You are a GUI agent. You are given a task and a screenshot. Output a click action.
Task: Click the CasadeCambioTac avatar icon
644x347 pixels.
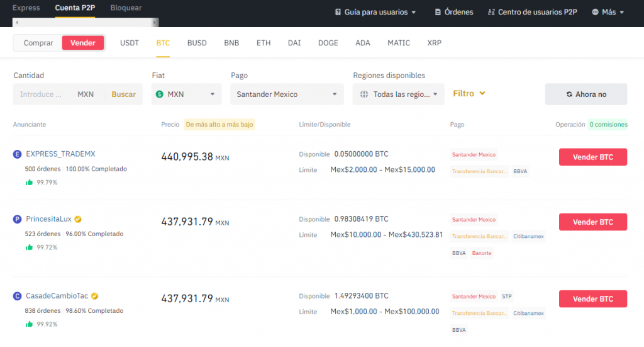pos(18,296)
